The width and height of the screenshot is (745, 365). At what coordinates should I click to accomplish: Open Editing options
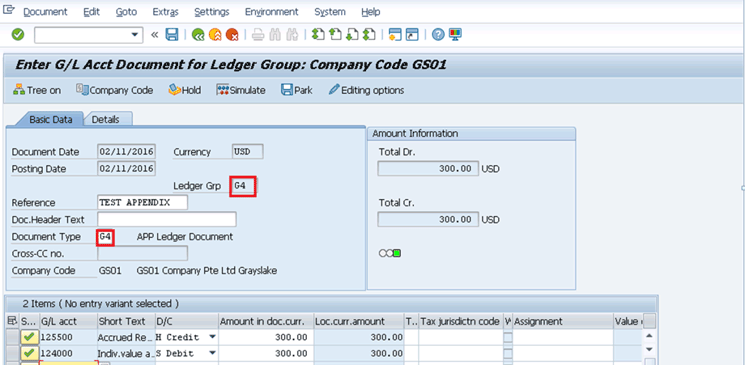coord(366,90)
